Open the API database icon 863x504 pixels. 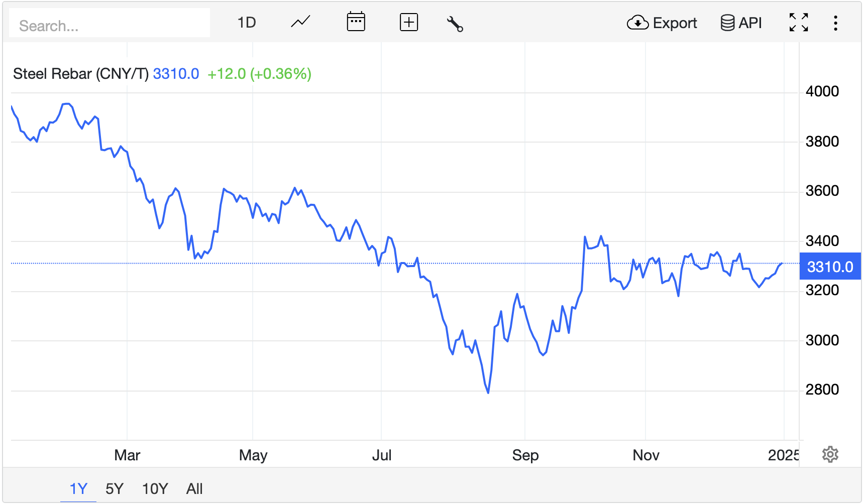click(727, 23)
